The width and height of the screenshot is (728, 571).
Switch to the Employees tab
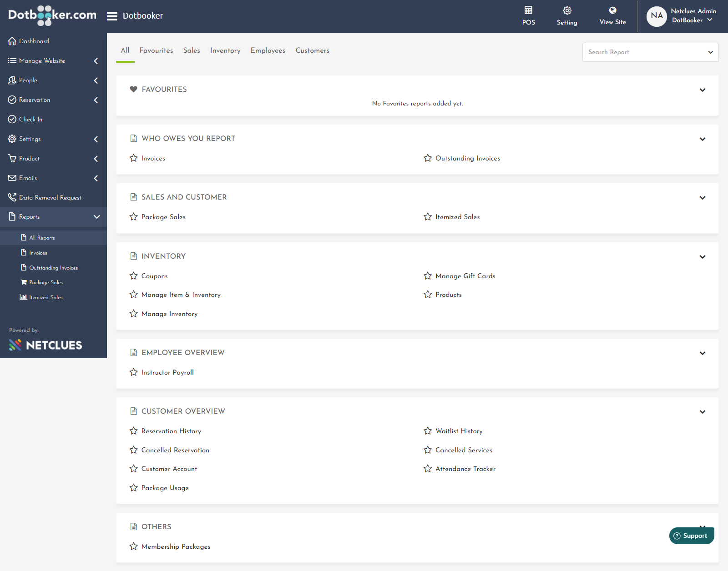(x=268, y=50)
